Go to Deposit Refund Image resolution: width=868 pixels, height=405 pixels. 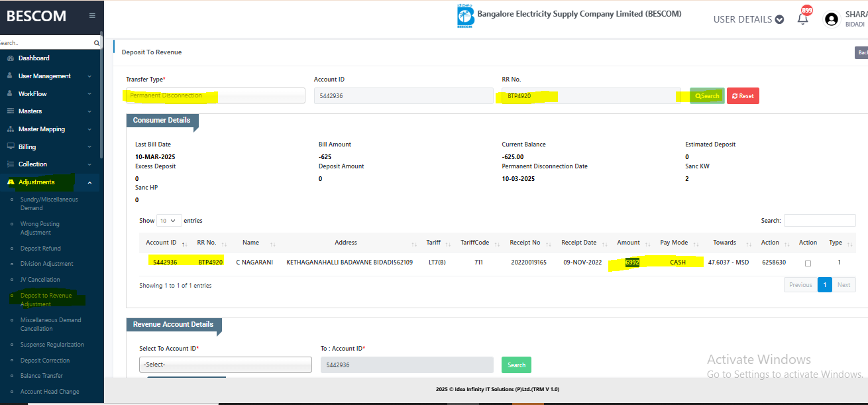tap(40, 249)
